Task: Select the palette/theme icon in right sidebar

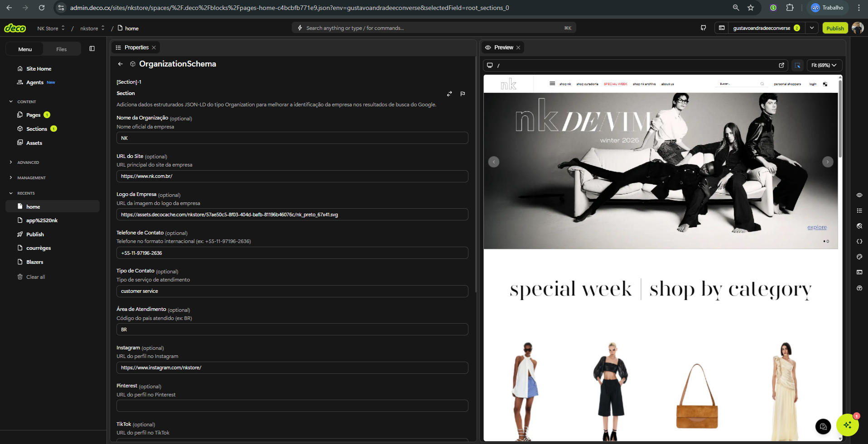Action: point(860,257)
